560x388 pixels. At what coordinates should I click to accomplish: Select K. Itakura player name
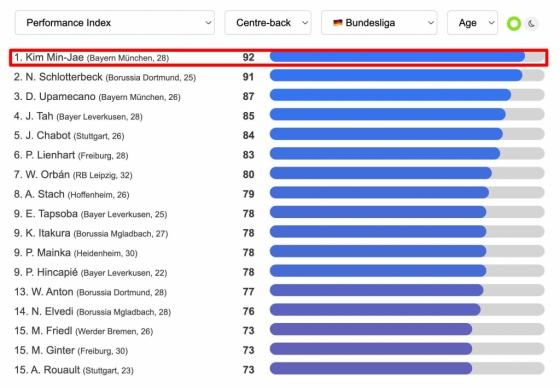[48, 233]
